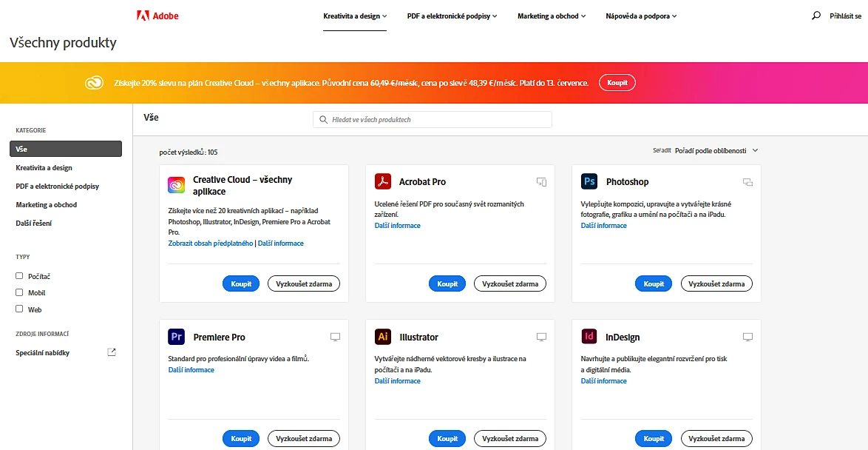Open Speciální nabídky external link icon
868x450 pixels.
tap(112, 352)
